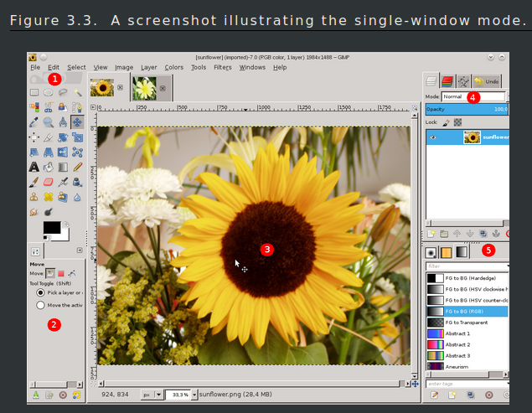Open image menu button at ruler corner

(x=93, y=107)
